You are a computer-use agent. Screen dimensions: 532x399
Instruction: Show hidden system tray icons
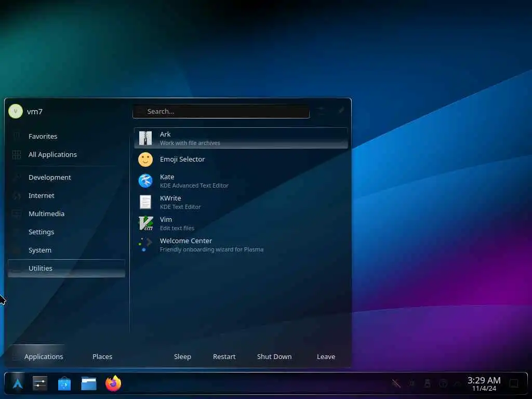458,384
